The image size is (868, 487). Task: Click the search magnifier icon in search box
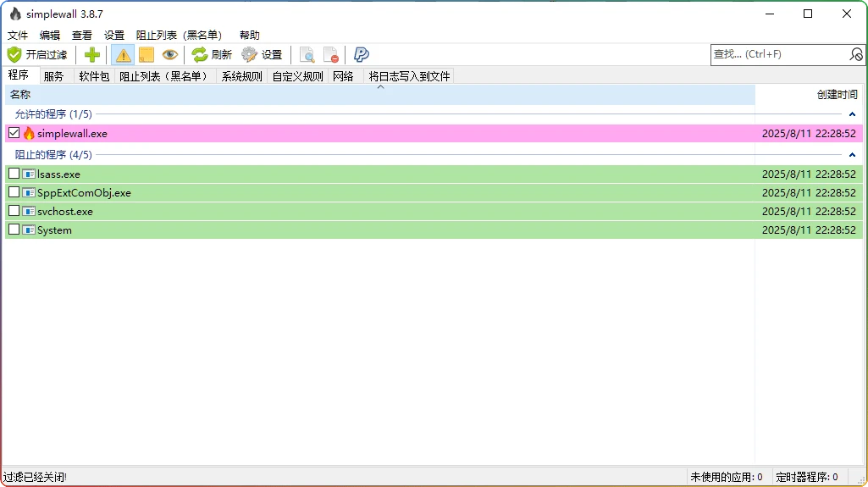[x=856, y=54]
